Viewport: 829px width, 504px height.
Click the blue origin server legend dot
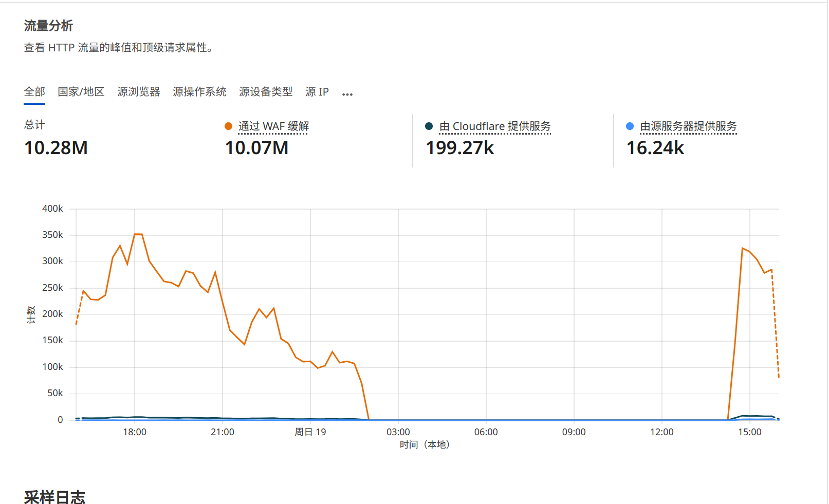pyautogui.click(x=630, y=126)
